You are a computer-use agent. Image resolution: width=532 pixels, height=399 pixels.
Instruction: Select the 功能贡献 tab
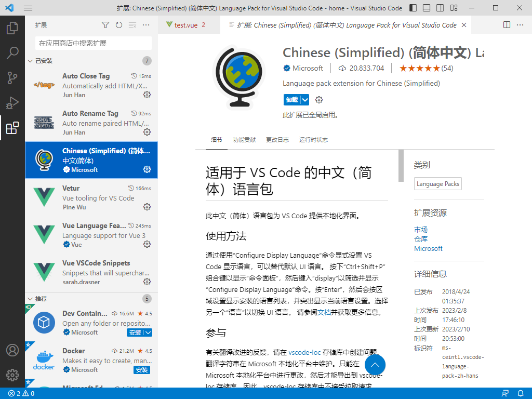pos(244,140)
